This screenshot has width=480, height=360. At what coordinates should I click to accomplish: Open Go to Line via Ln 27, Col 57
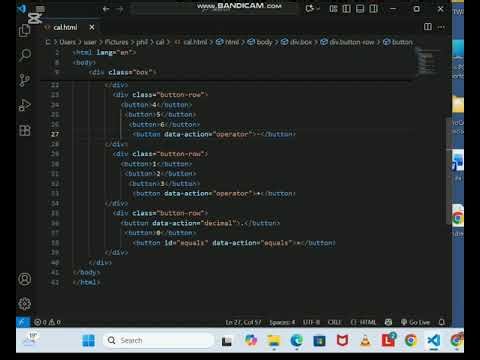pos(243,322)
